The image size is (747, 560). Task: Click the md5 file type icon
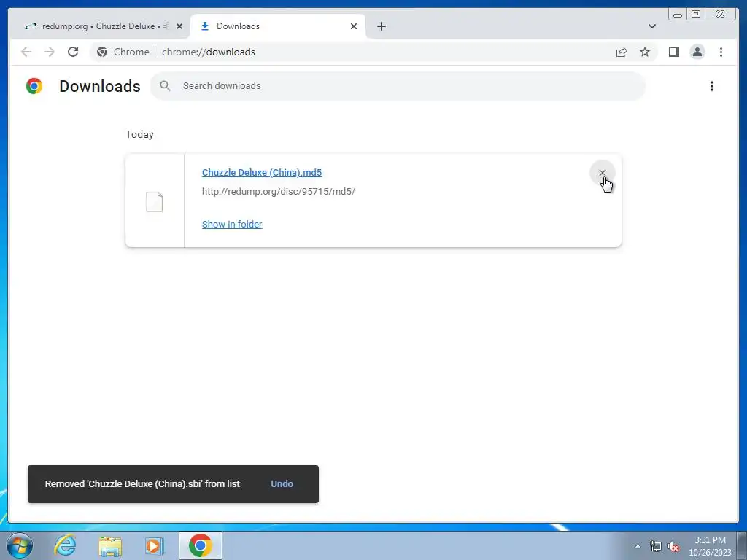[155, 201]
